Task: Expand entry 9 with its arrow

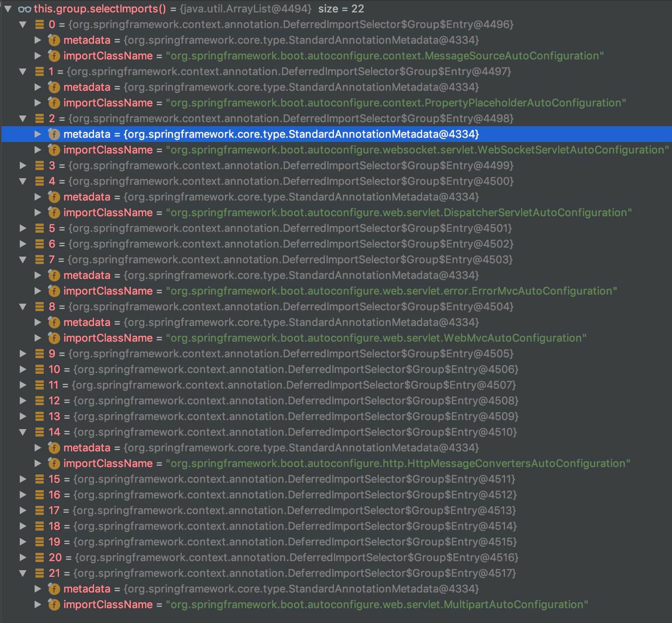Action: 23,354
